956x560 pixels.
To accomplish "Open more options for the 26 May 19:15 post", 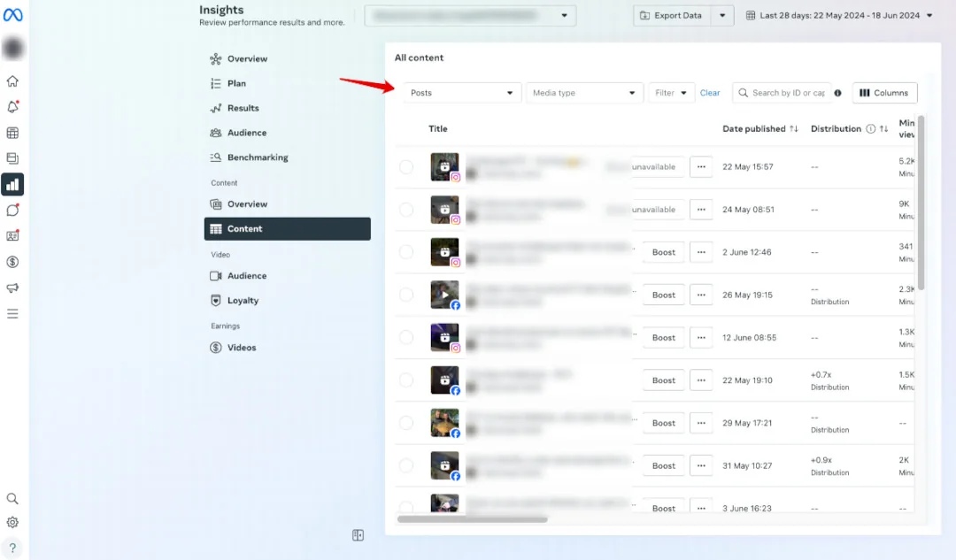I will 701,295.
